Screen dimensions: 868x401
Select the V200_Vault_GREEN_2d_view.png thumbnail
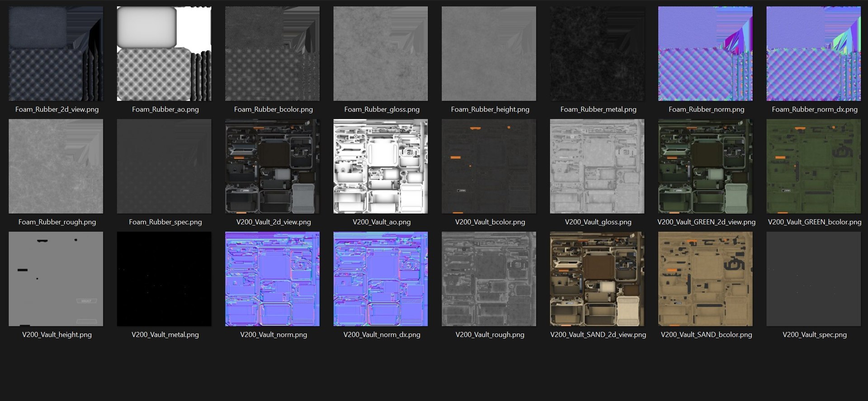705,166
